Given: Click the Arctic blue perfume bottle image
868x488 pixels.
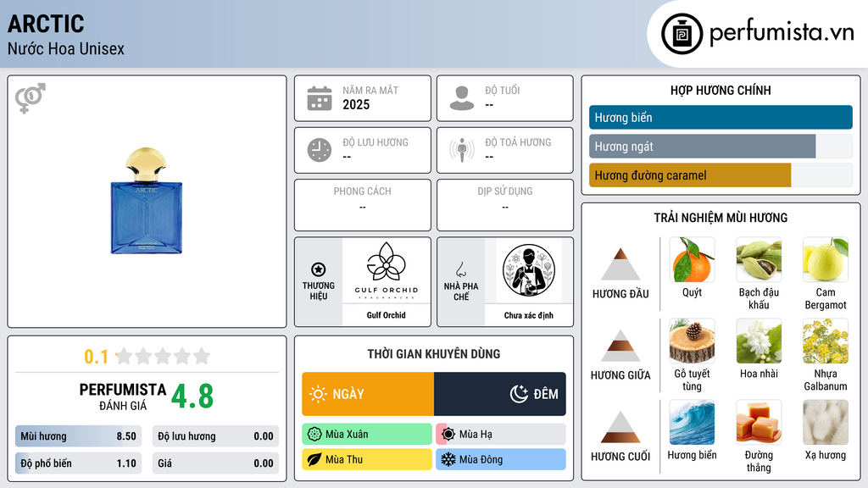Looking at the screenshot, I should (x=146, y=201).
